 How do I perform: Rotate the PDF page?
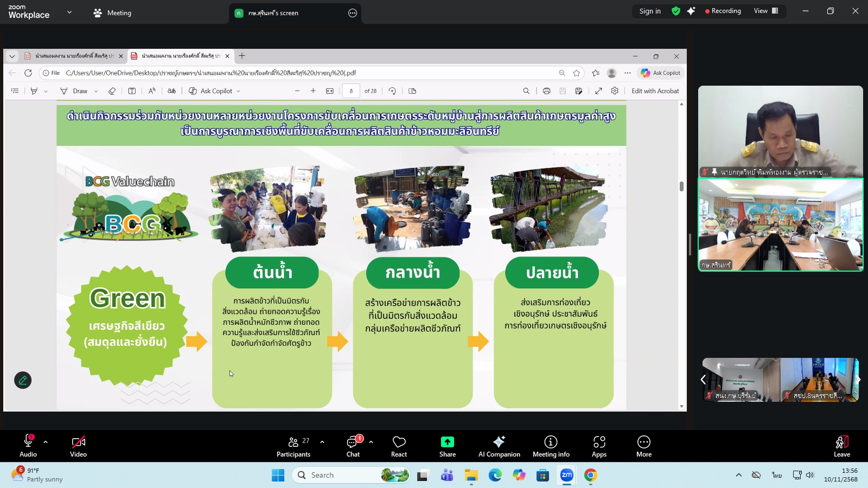(393, 91)
